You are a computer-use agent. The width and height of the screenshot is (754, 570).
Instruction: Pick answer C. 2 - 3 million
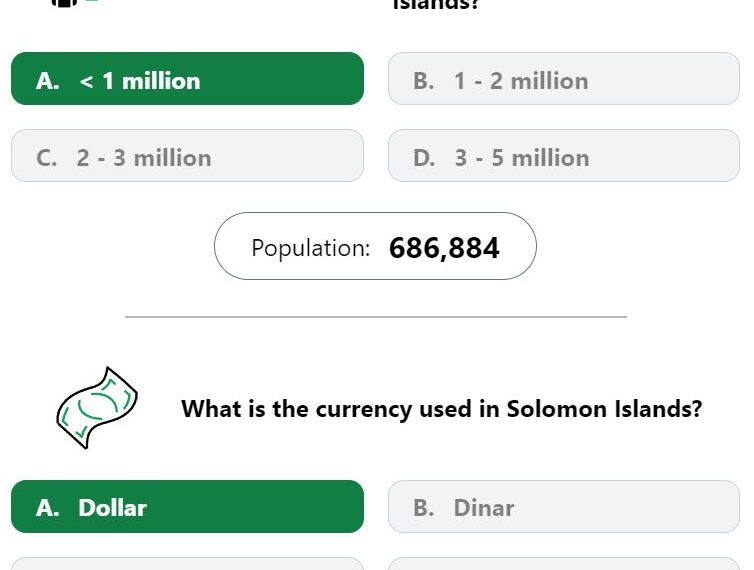[x=187, y=155]
